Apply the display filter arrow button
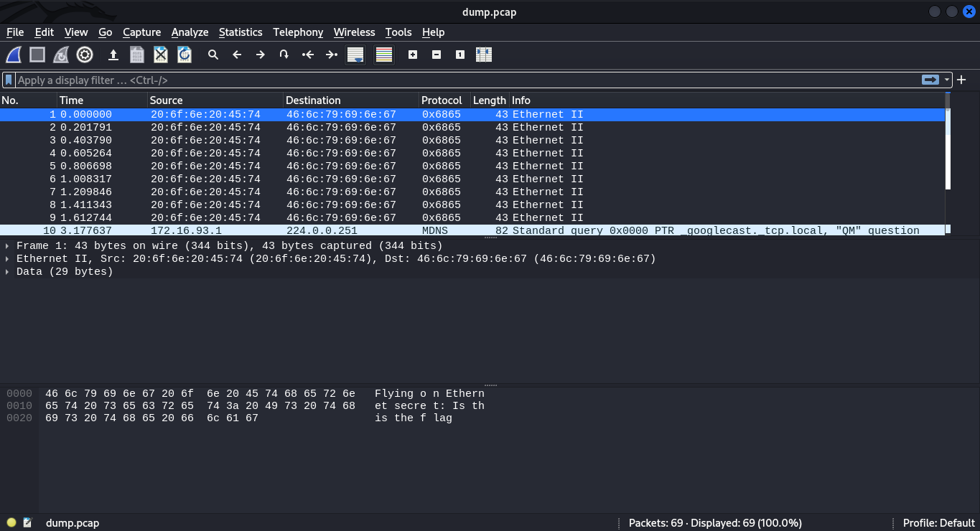This screenshot has width=980, height=531. click(x=930, y=80)
